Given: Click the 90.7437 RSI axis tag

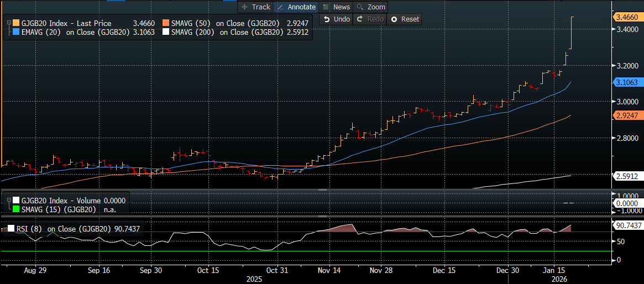Looking at the screenshot, I should click(x=629, y=225).
